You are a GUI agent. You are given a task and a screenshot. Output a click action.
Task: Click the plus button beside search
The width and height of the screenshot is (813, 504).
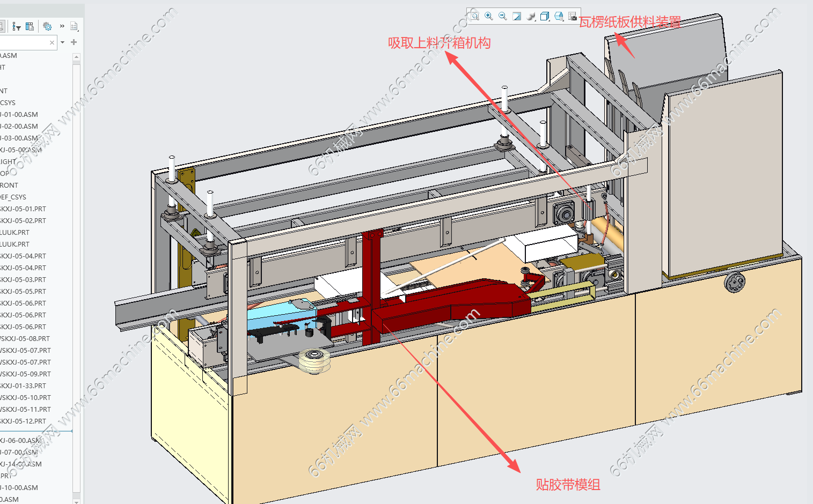74,42
